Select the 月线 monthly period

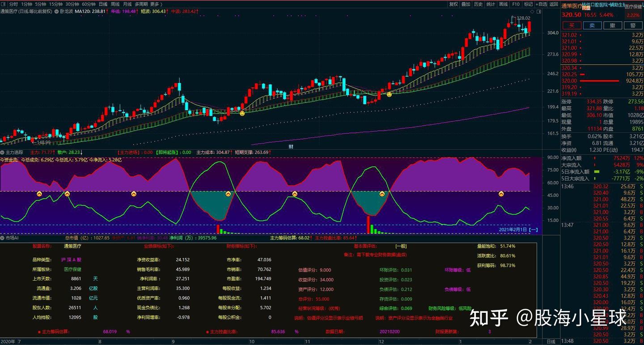pyautogui.click(x=127, y=4)
